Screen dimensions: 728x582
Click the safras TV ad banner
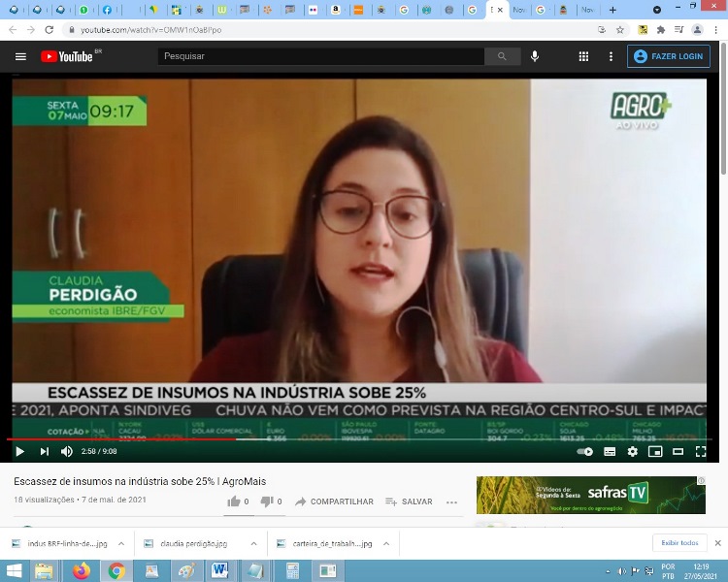(x=590, y=495)
